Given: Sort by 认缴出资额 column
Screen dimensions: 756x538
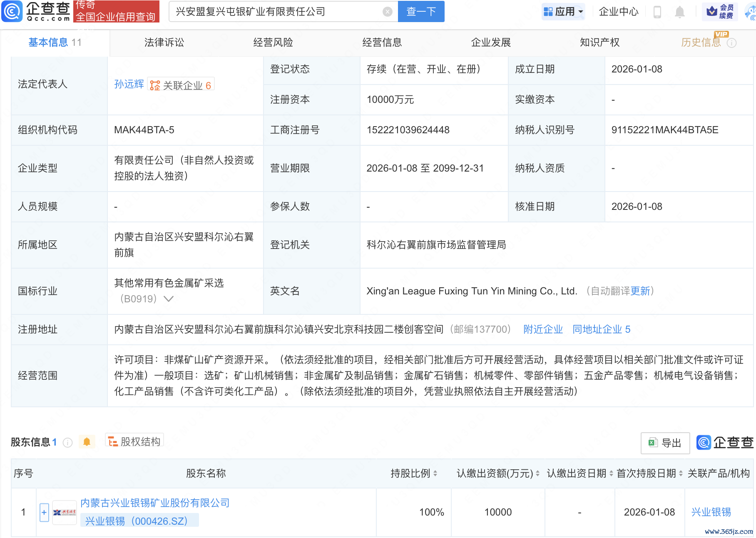Looking at the screenshot, I should point(537,473).
